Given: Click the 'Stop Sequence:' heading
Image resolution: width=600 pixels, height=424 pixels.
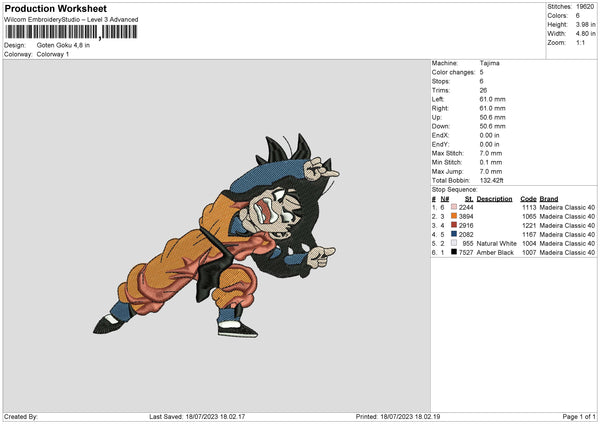Looking at the screenshot, I should pyautogui.click(x=455, y=190).
